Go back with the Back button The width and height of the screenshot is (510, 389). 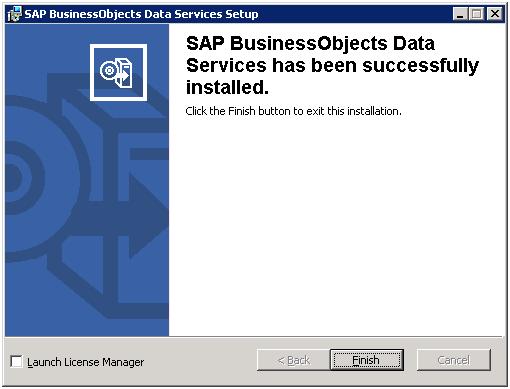(x=294, y=360)
